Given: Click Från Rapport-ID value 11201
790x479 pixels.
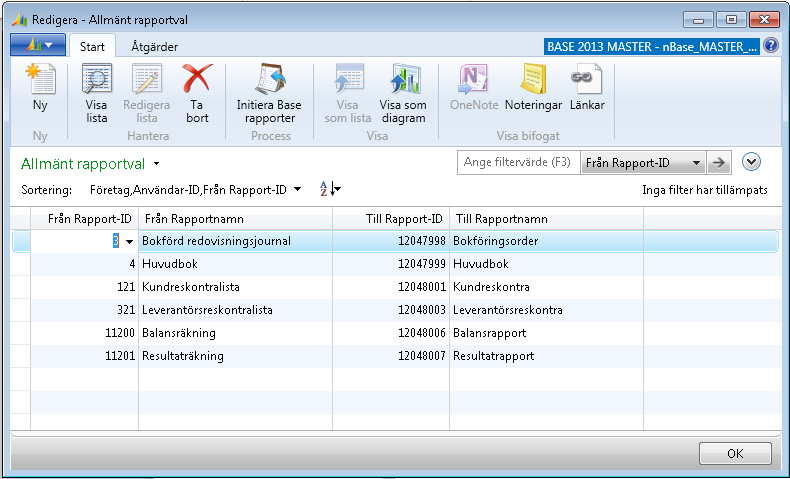Looking at the screenshot, I should pyautogui.click(x=85, y=356).
